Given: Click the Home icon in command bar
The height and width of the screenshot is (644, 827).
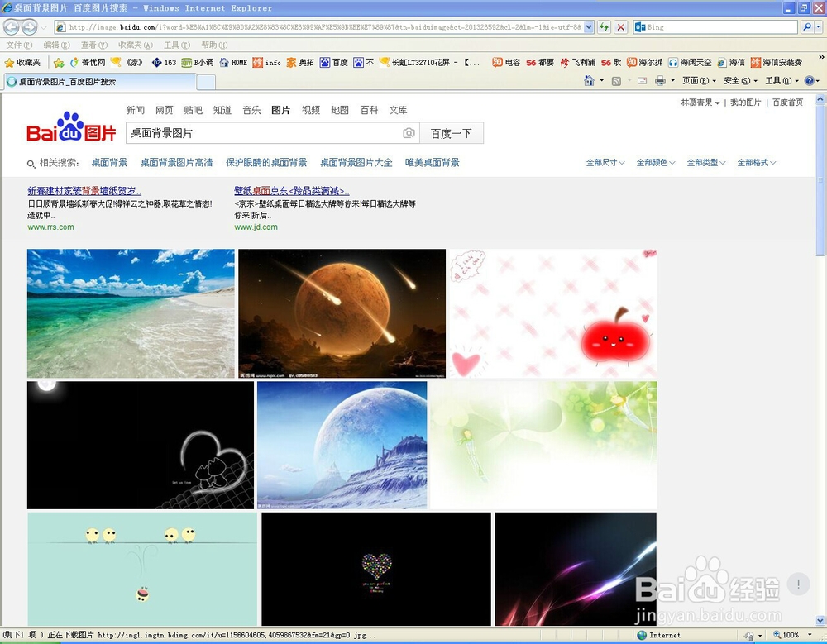Looking at the screenshot, I should (589, 81).
